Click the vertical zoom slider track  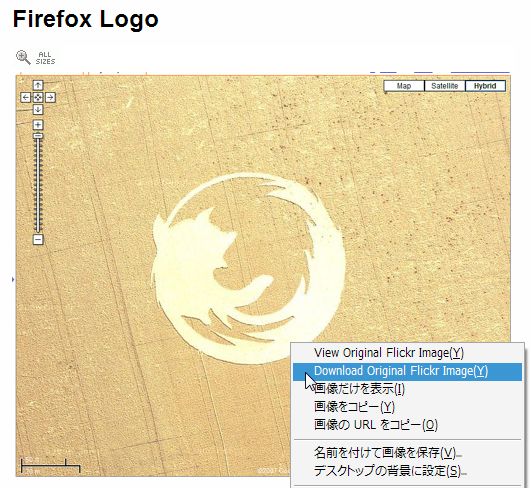point(38,185)
